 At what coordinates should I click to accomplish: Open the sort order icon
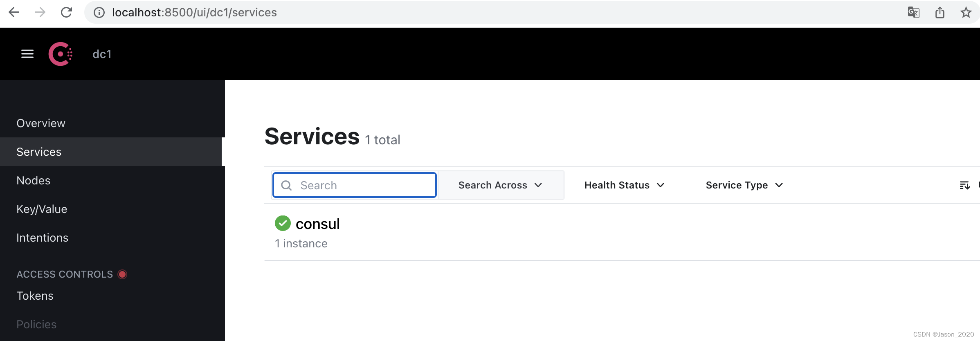pyautogui.click(x=964, y=185)
